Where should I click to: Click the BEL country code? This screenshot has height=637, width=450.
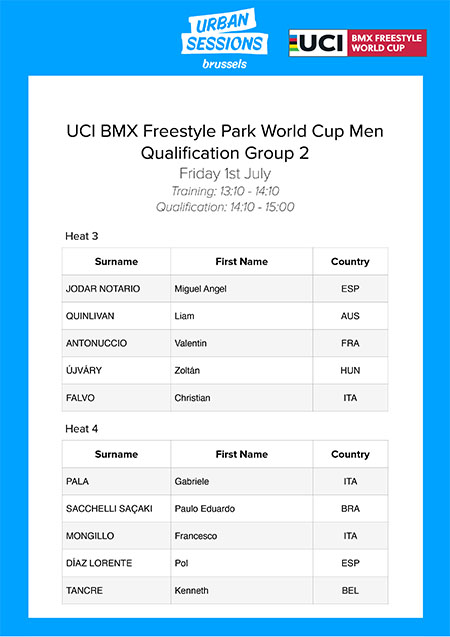click(350, 590)
